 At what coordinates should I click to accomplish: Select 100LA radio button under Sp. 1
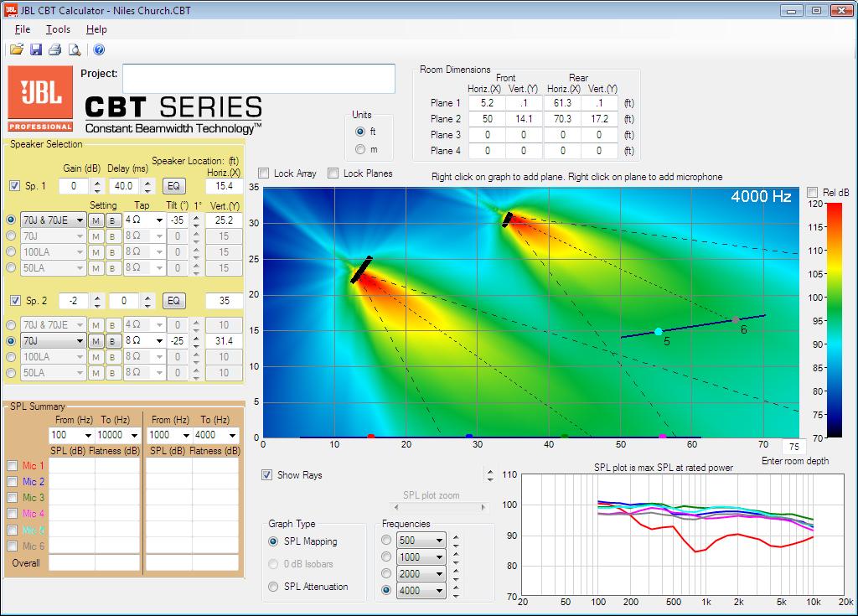click(10, 251)
